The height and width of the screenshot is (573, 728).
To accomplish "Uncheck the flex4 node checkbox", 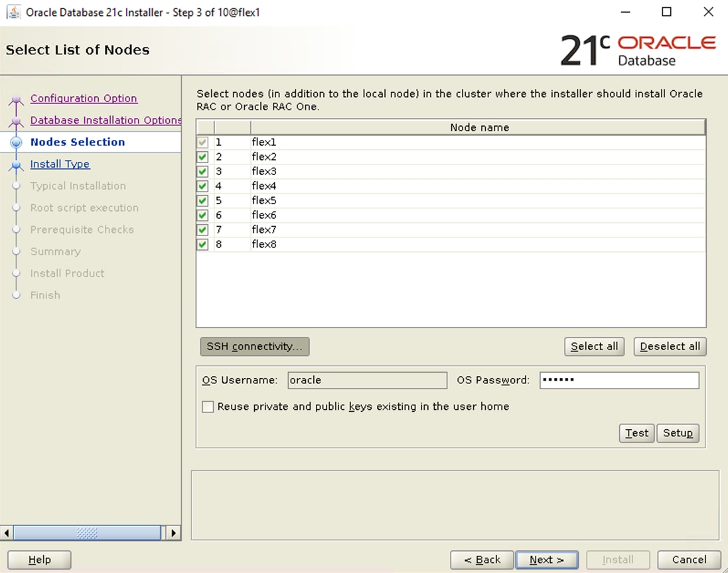I will click(202, 186).
